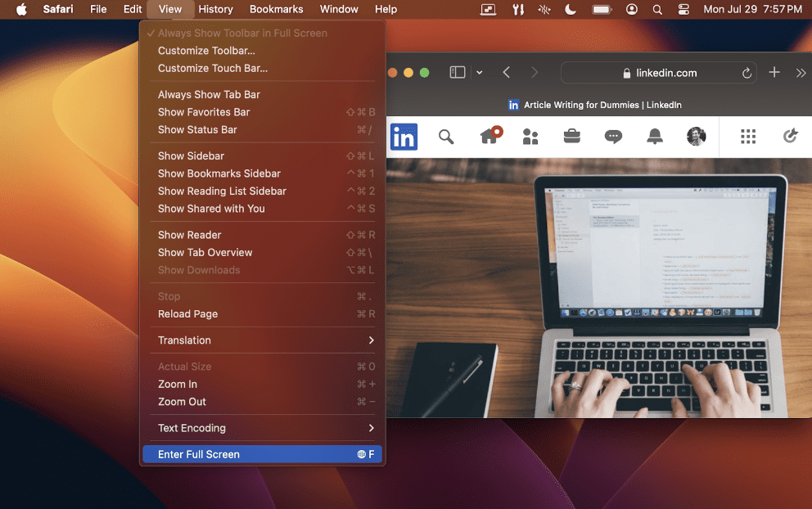Click the Screen Mirroring menu bar icon
812x509 pixels.
pyautogui.click(x=488, y=9)
